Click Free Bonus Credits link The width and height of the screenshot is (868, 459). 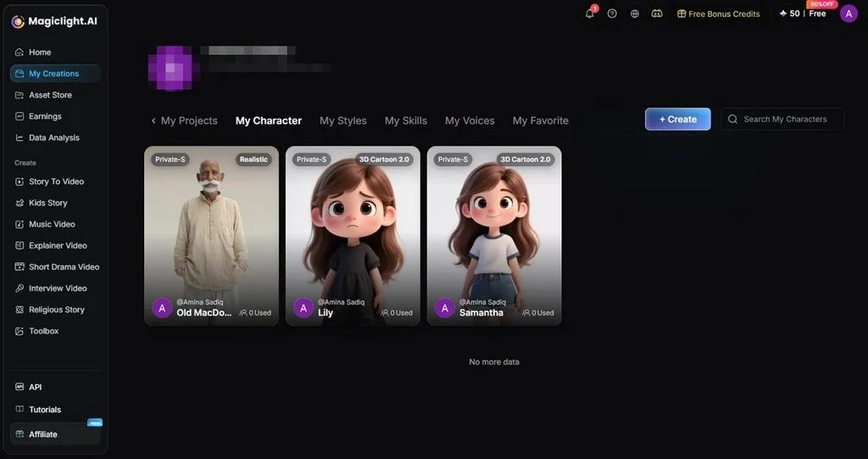[x=719, y=14]
